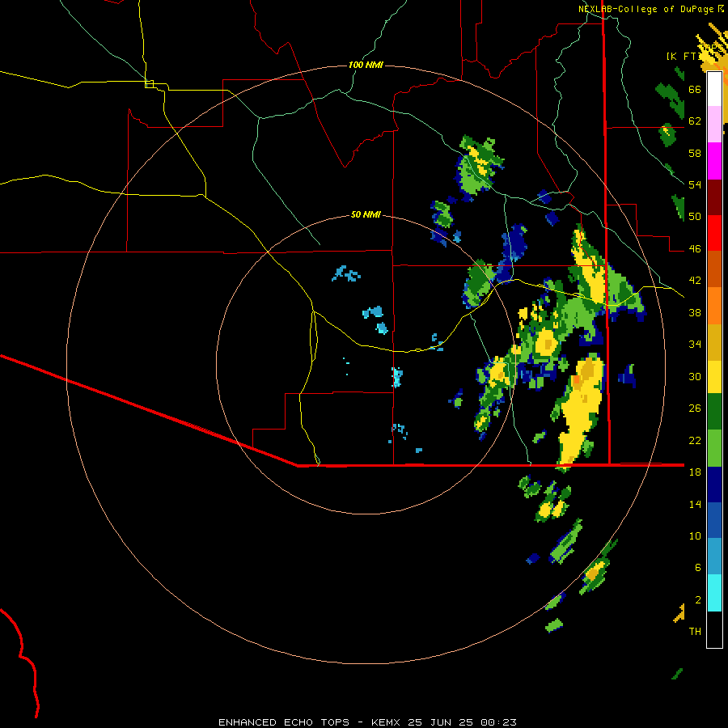Click the light green swatch on the color scale
The image size is (728, 728).
[714, 448]
